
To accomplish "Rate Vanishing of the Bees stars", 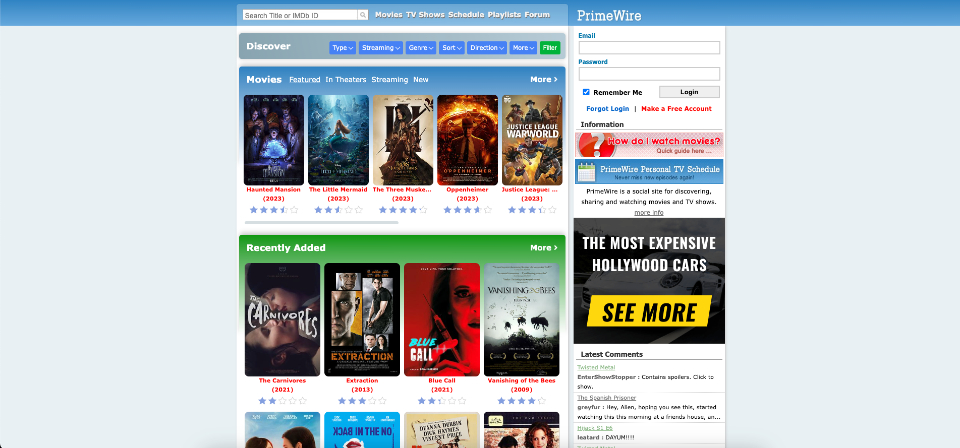I will click(x=522, y=401).
